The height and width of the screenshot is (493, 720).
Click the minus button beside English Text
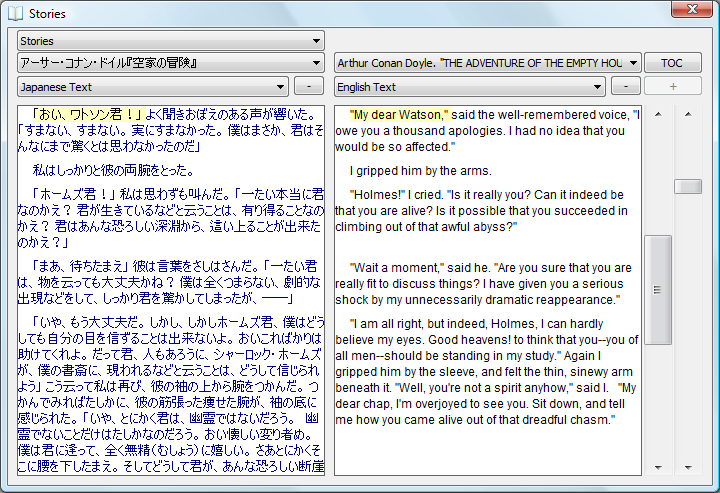pos(625,86)
